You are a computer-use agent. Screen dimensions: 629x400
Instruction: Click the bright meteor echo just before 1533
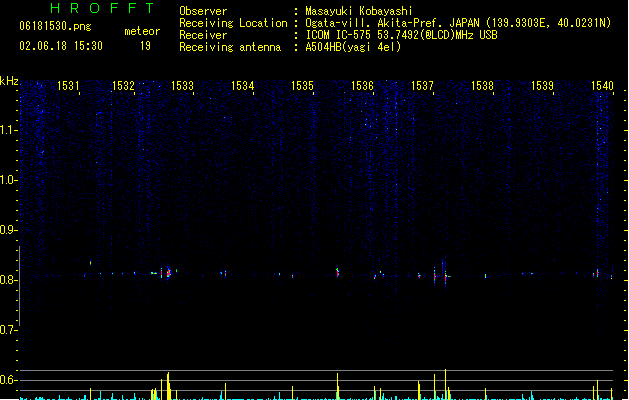click(x=168, y=273)
